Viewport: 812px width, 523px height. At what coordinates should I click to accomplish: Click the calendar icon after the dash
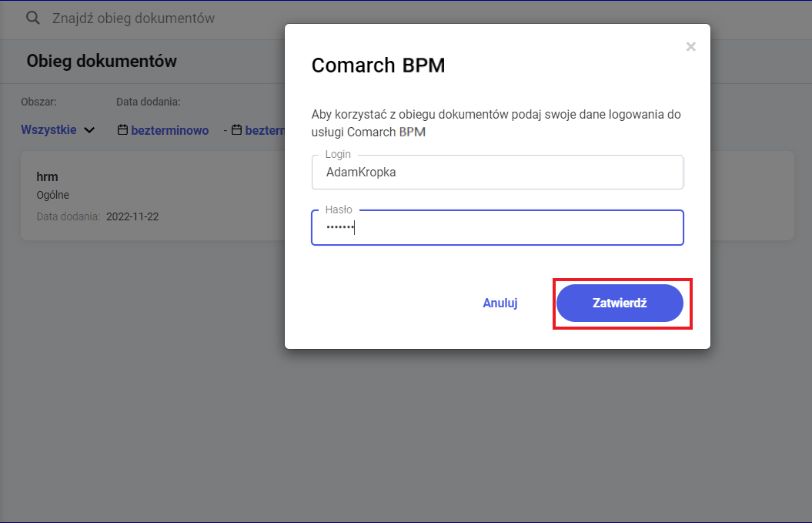pyautogui.click(x=236, y=130)
